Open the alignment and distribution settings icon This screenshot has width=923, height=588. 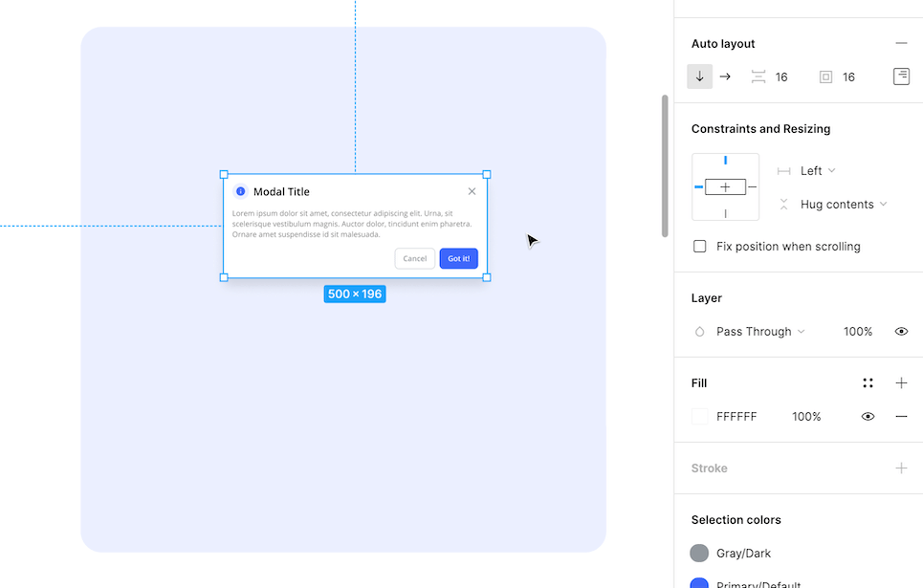(900, 76)
